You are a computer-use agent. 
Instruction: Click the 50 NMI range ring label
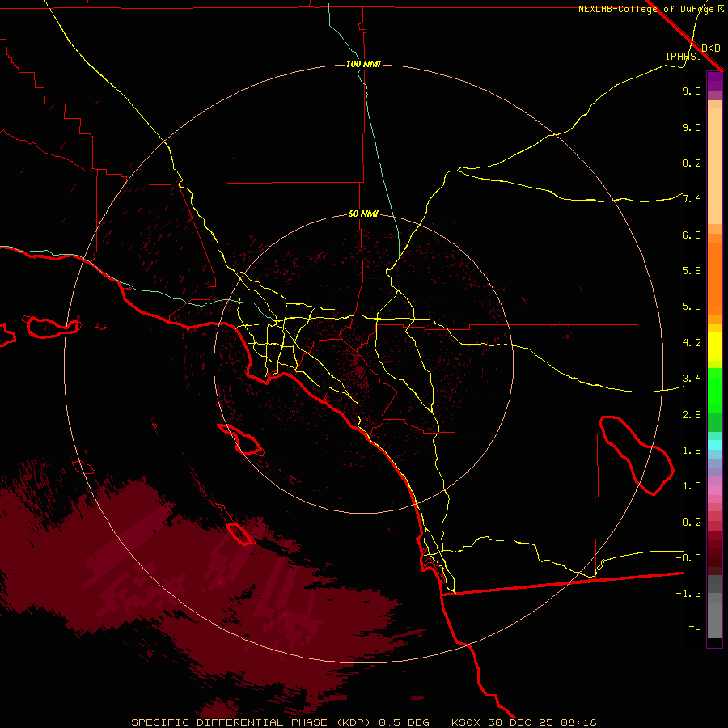(x=363, y=214)
